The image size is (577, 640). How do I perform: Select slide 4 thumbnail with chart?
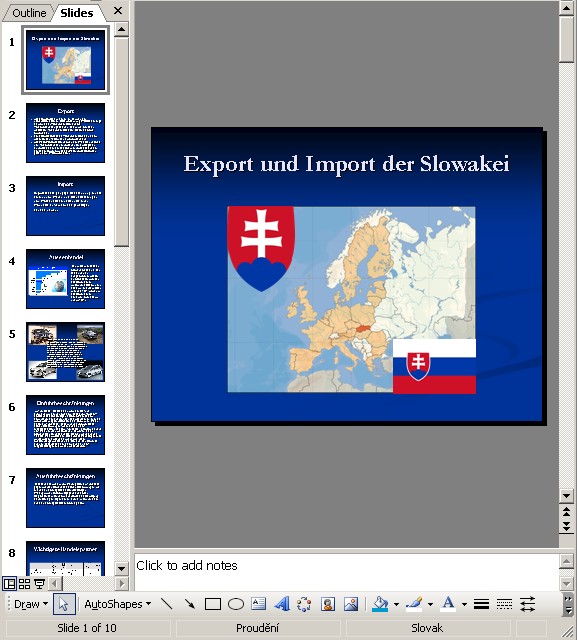(x=65, y=279)
